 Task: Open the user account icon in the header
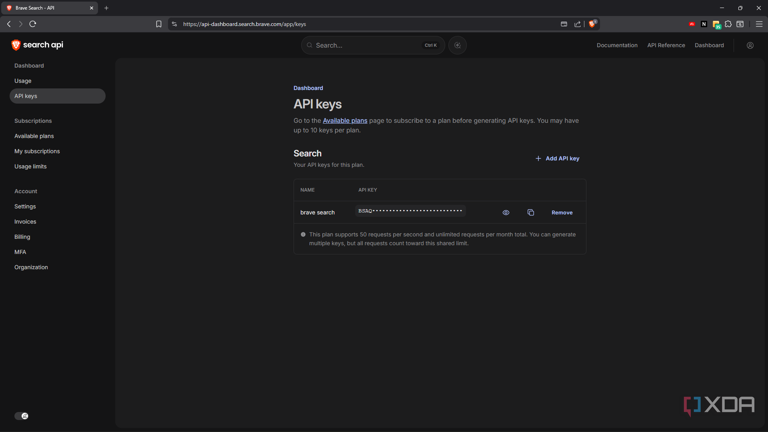pyautogui.click(x=750, y=46)
